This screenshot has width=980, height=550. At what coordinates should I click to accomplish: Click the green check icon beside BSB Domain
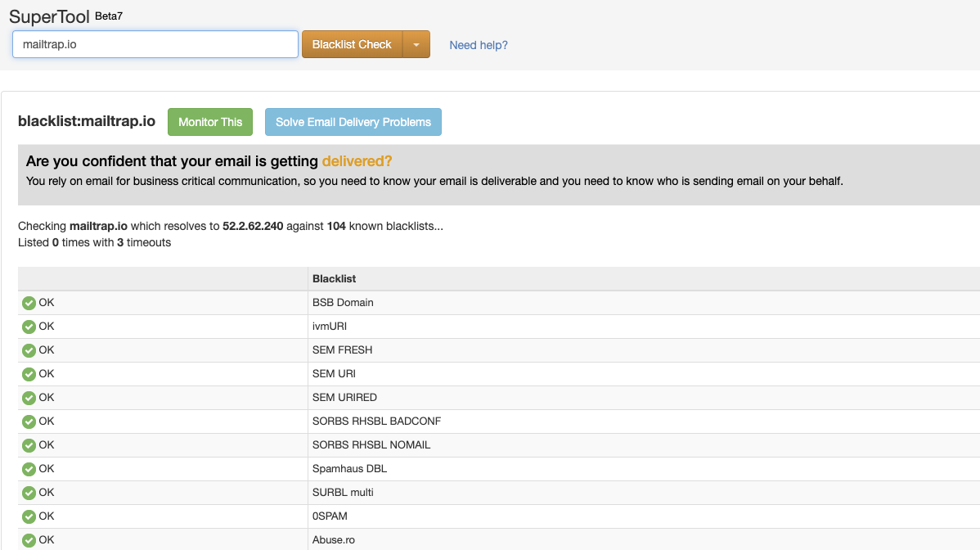point(29,303)
